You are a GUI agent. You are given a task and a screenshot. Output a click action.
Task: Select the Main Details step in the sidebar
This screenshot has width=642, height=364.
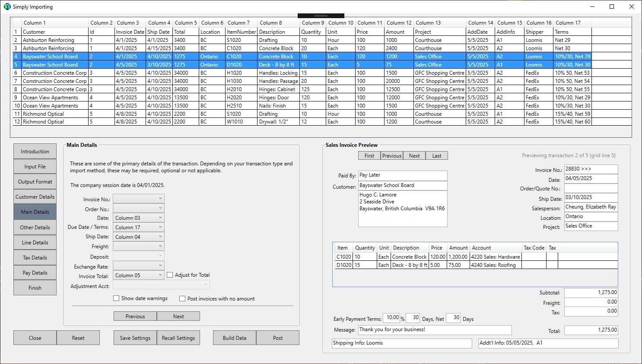coord(35,212)
